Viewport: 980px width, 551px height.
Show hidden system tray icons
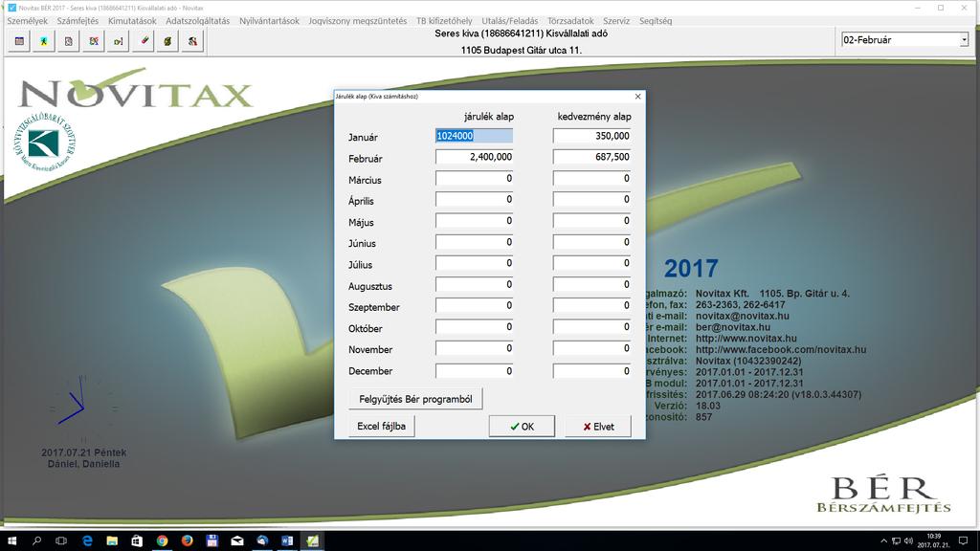tap(883, 541)
